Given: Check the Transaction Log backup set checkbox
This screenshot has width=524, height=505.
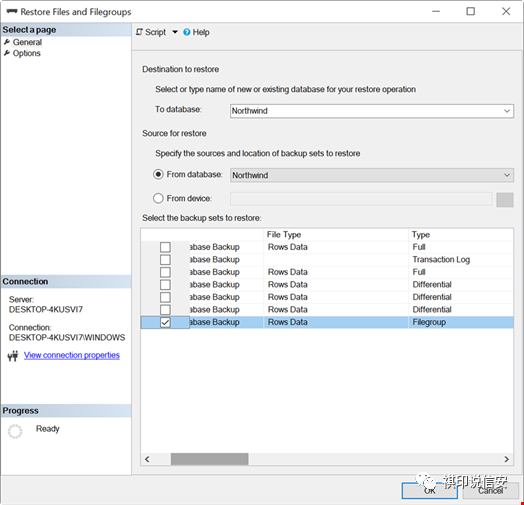Looking at the screenshot, I should (165, 259).
